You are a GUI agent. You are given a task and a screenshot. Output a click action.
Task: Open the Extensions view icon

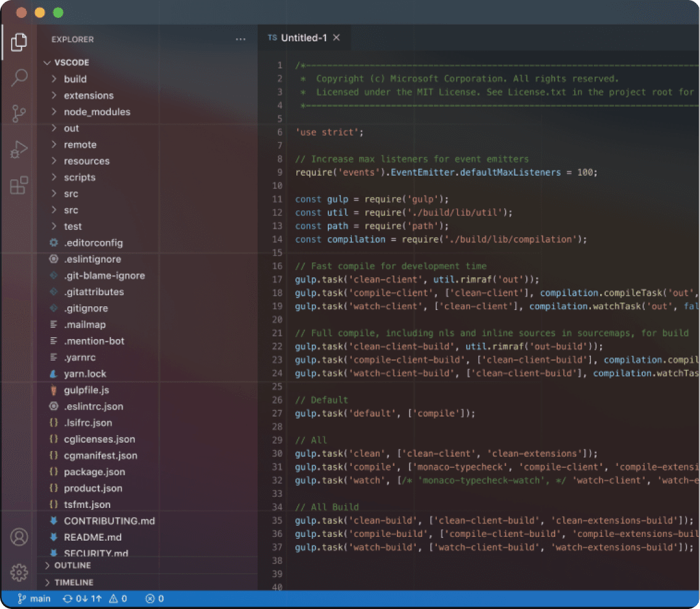[x=18, y=185]
